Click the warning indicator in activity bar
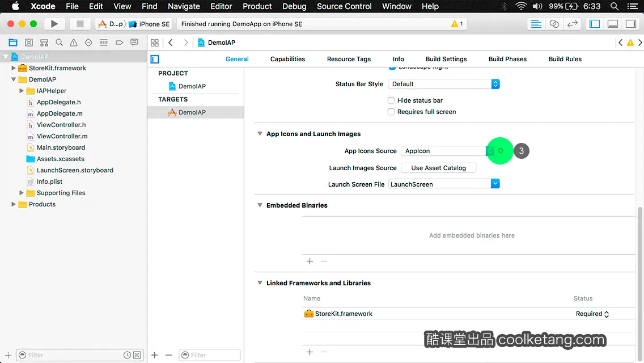The width and height of the screenshot is (644, 363). tap(457, 24)
